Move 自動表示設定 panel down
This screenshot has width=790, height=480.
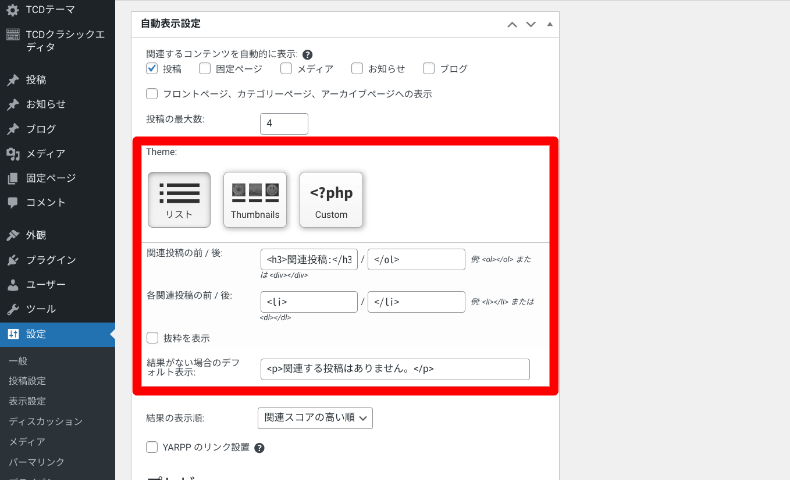(x=531, y=24)
